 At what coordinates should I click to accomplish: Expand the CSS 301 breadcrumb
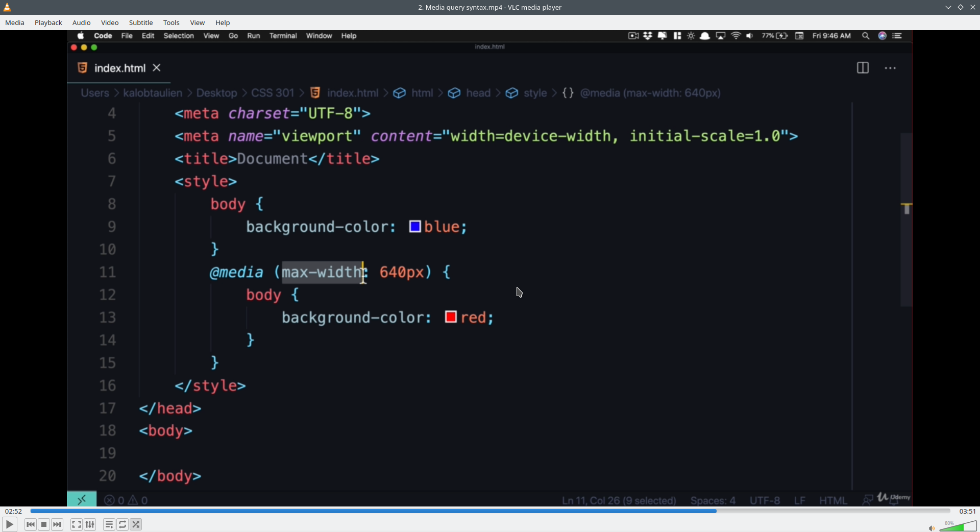click(x=273, y=93)
